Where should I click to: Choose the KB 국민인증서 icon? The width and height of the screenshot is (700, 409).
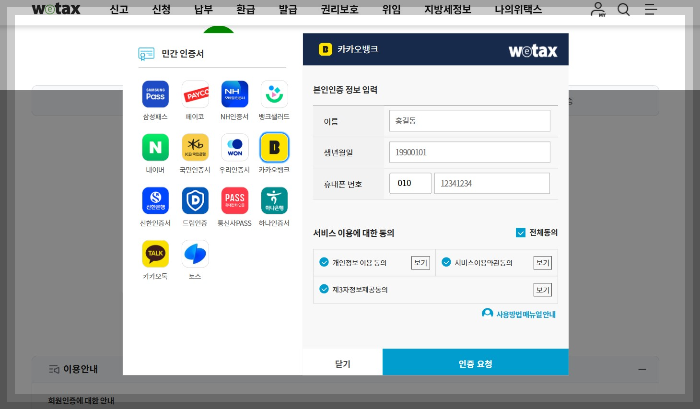(195, 147)
